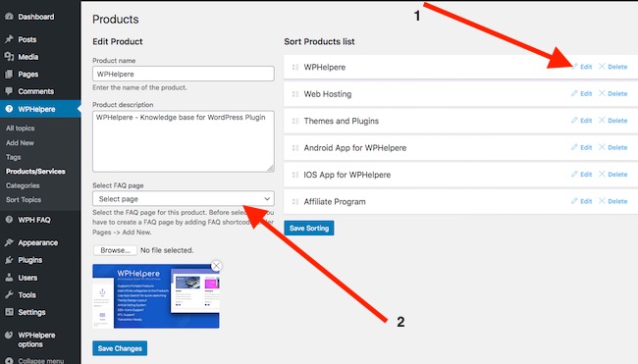638x364 pixels.
Task: Click drag handle of Affiliate Program row
Action: coord(295,201)
